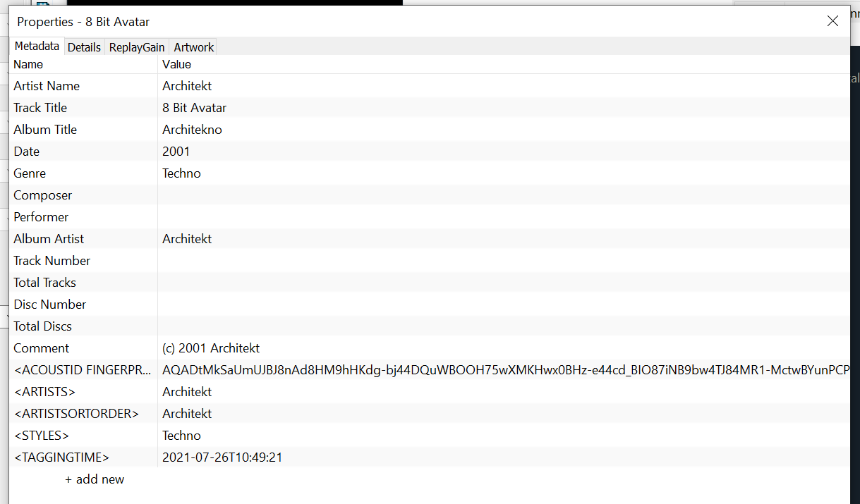Edit the Comment value (c) 2001 Architekt

pyautogui.click(x=211, y=348)
